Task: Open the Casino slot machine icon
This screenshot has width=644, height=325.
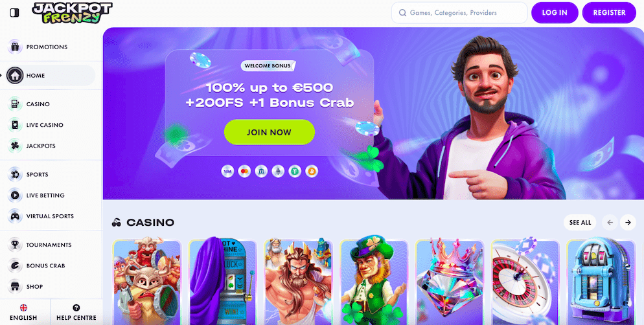Action: pyautogui.click(x=15, y=104)
